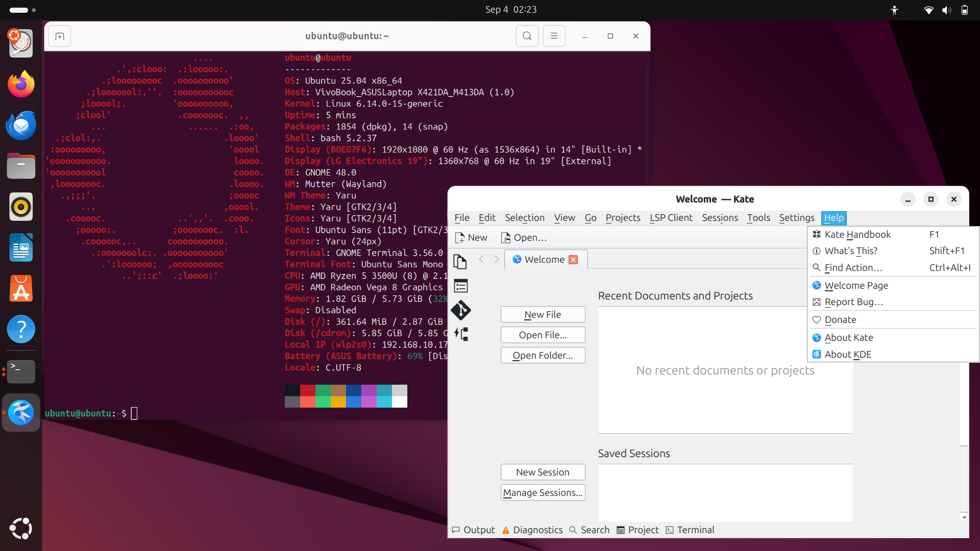Open the volume indicator in top bar
The image size is (980, 551).
(x=947, y=10)
